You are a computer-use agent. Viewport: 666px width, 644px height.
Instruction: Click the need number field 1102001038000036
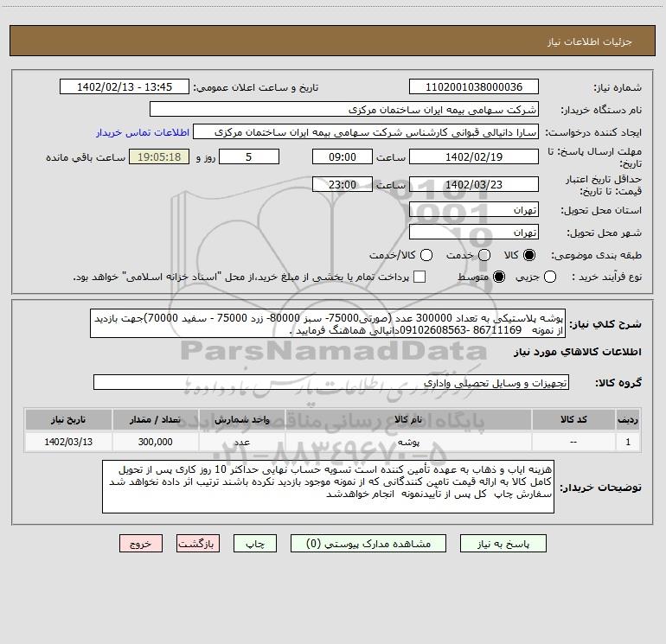click(474, 87)
